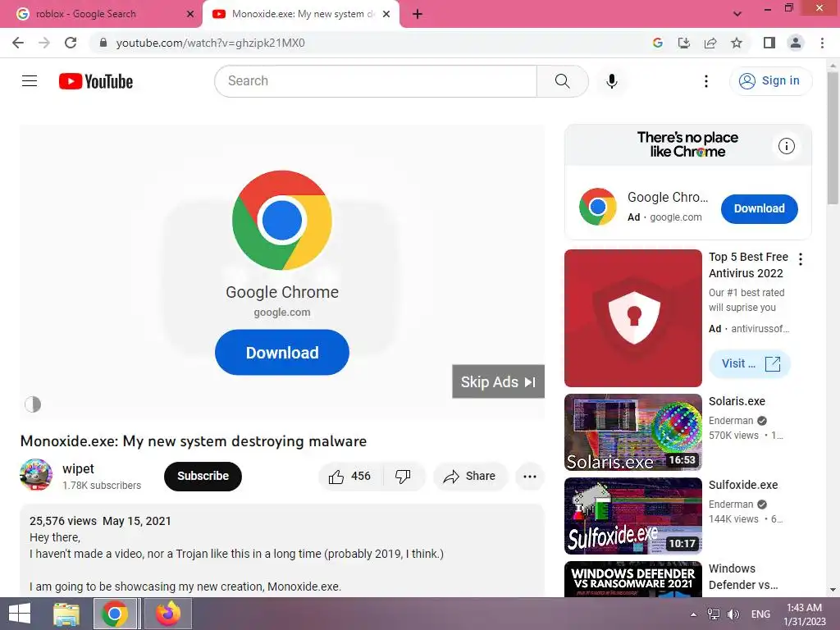Start voice search with microphone icon

click(x=612, y=81)
